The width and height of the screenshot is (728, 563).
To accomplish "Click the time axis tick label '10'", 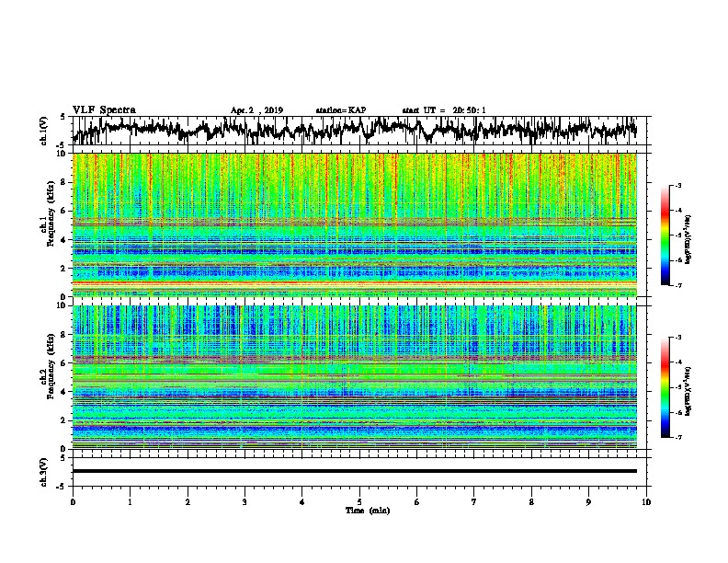I will tap(646, 502).
